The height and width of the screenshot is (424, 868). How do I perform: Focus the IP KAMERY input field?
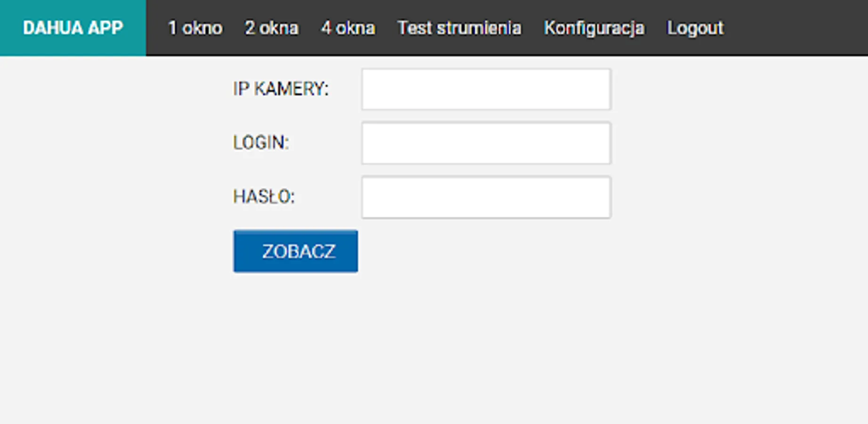pyautogui.click(x=486, y=90)
